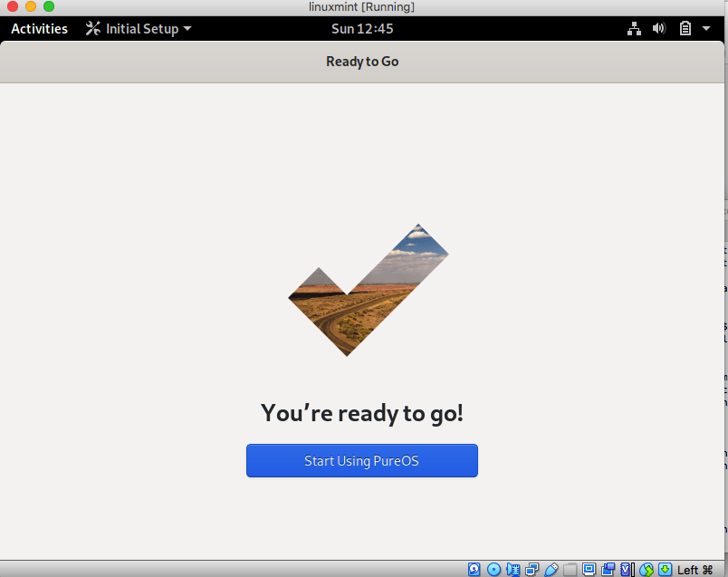Open the Initial Setup app menu

139,29
